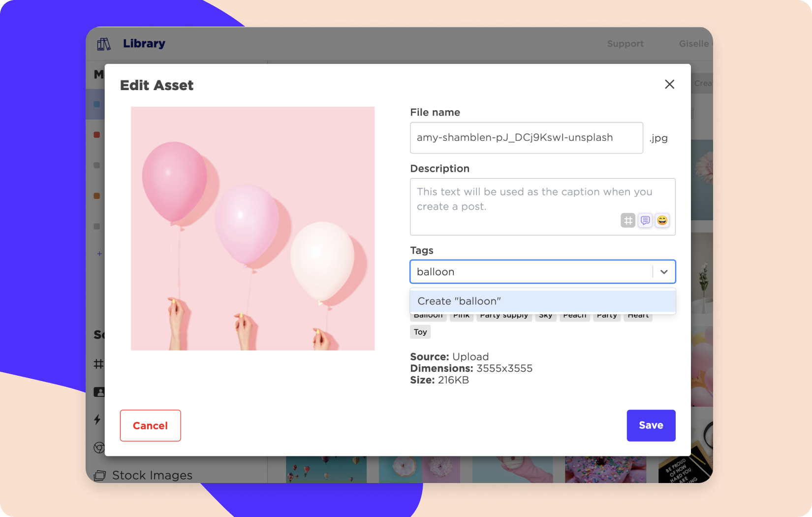Select the Create "balloon" option

[543, 301]
